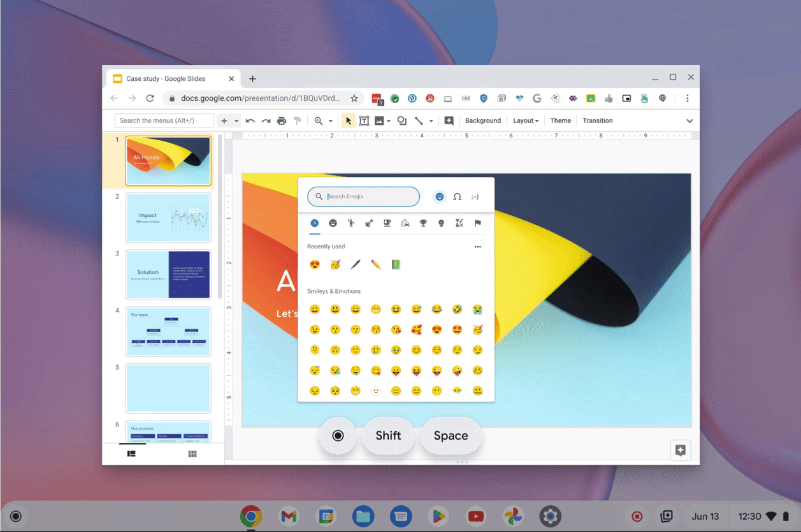This screenshot has width=801, height=532.
Task: Click the print icon
Action: pyautogui.click(x=282, y=120)
